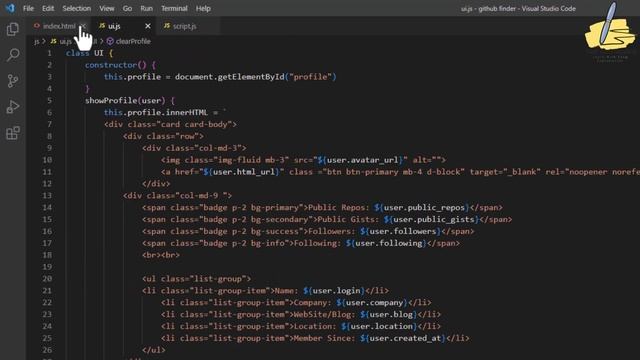Screen dimensions: 640x360
Task: Click 'user.login' on line 21
Action: click(x=336, y=291)
